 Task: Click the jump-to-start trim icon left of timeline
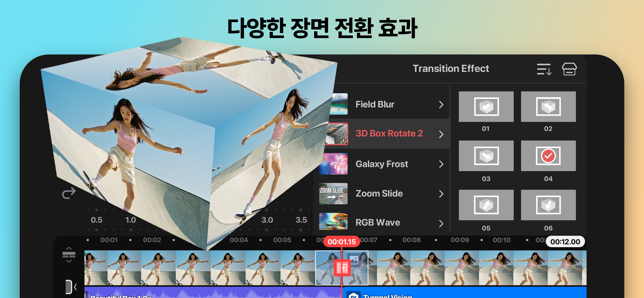pyautogui.click(x=71, y=287)
